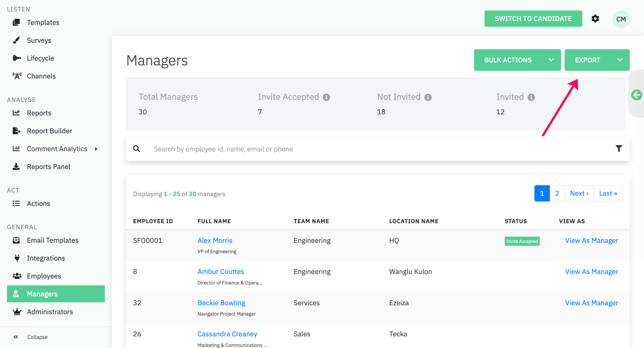The image size is (644, 348).
Task: Open the CM user avatar
Action: point(621,19)
